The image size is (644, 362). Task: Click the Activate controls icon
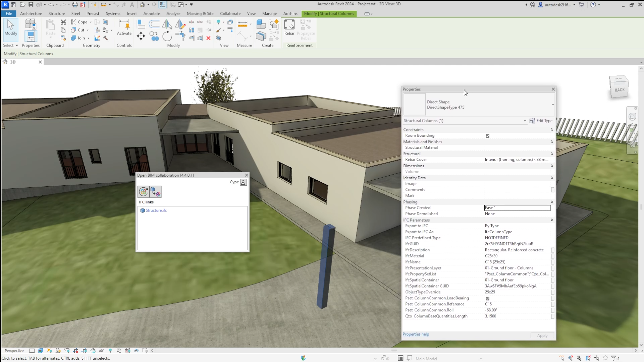pos(124,27)
